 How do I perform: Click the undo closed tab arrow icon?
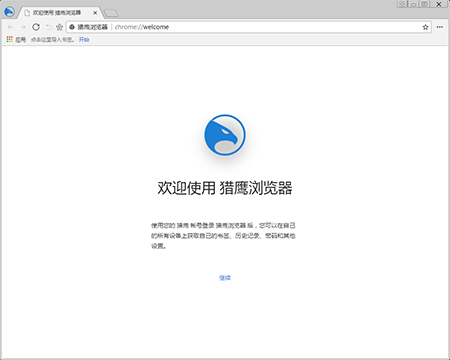(x=49, y=27)
